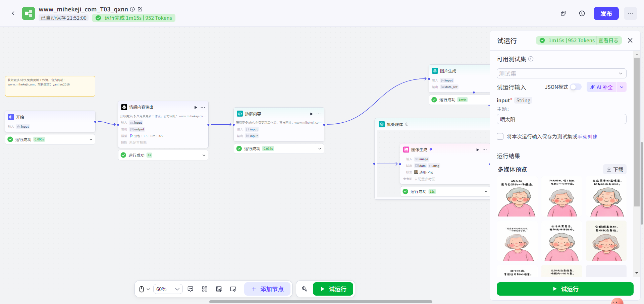
Task: Click the back arrow in header
Action: pos(13,13)
